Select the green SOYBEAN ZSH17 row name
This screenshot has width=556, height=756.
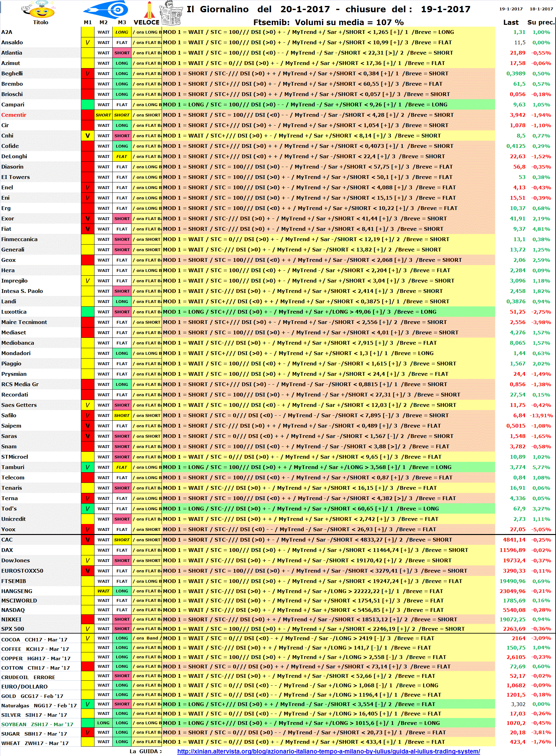(37, 724)
